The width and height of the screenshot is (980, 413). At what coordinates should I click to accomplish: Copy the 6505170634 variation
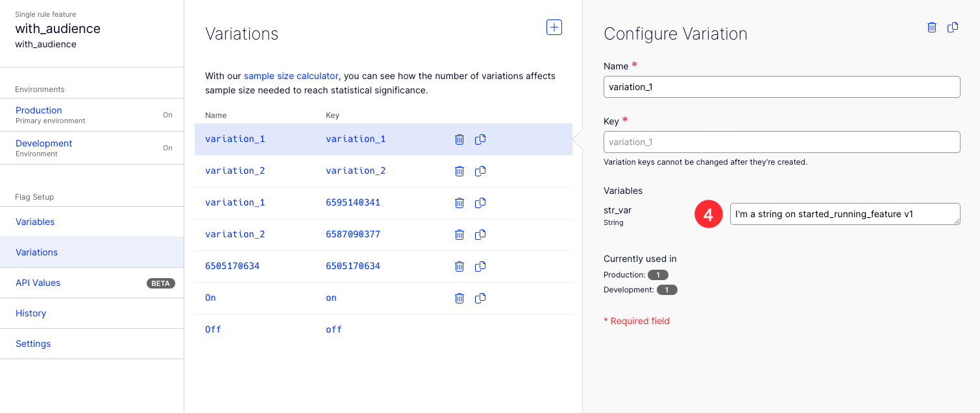(480, 266)
